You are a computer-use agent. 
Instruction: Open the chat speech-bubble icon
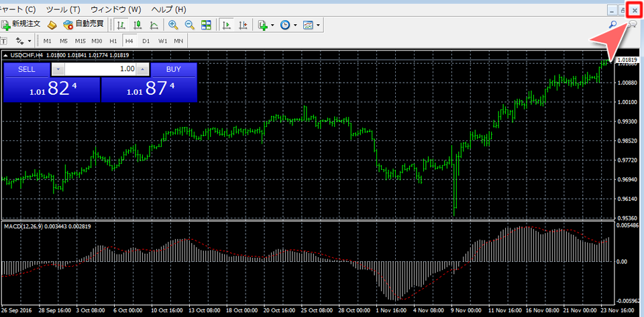632,25
